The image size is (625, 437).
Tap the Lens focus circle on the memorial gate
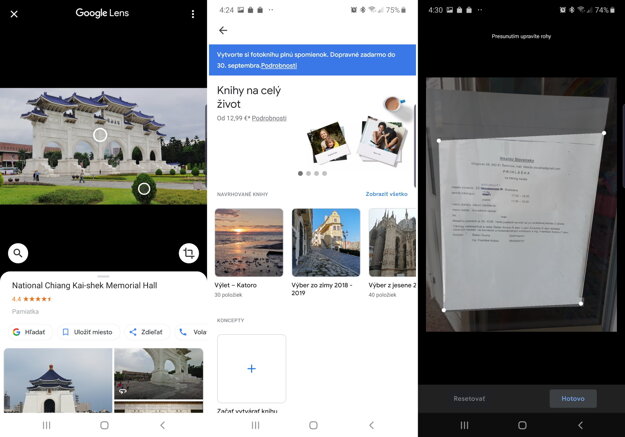pos(100,135)
